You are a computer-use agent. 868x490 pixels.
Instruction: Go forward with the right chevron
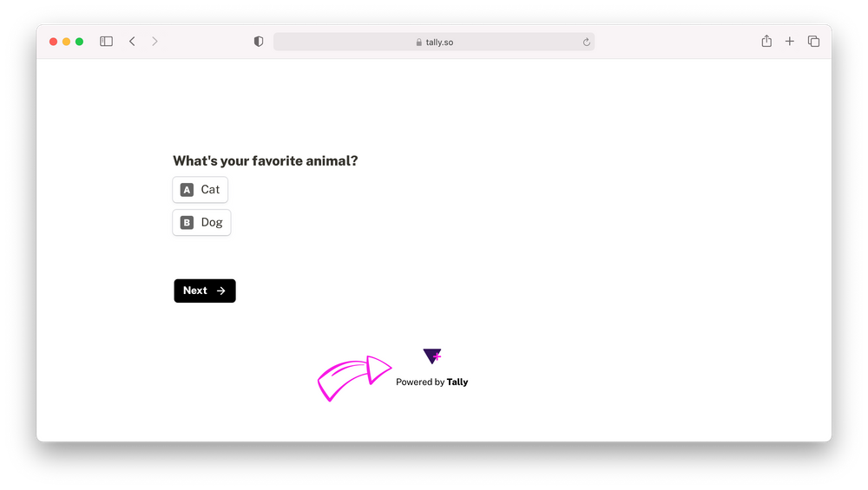click(155, 42)
